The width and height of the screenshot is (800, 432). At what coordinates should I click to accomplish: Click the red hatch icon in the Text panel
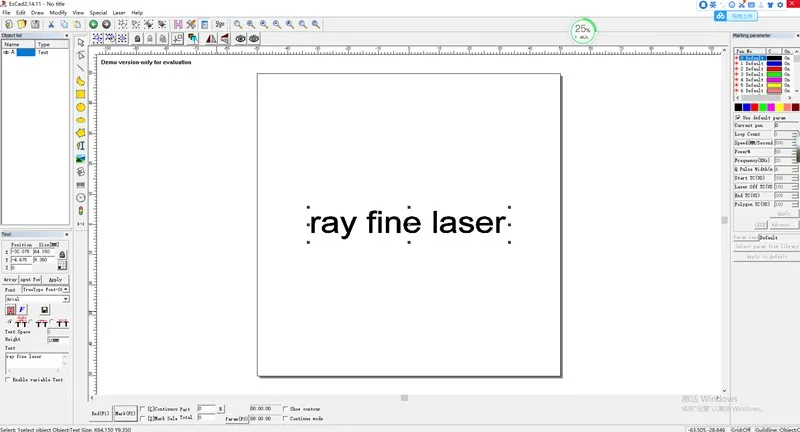10,310
